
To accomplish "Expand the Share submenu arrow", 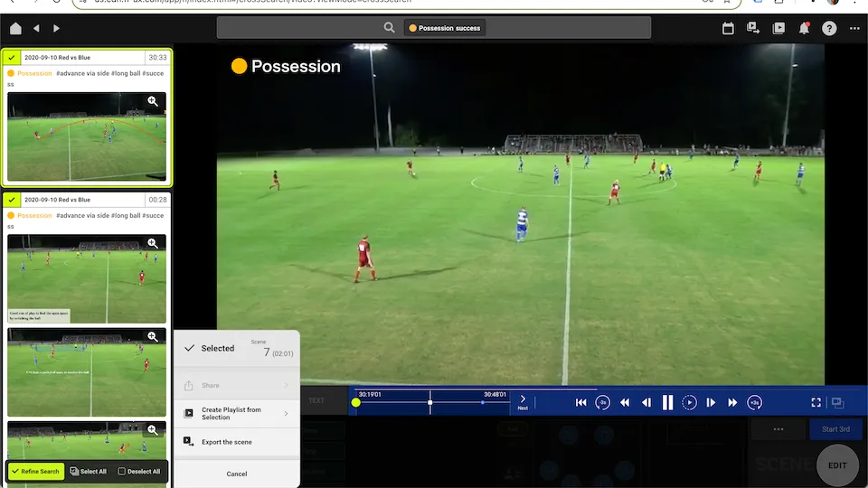I will pos(287,386).
